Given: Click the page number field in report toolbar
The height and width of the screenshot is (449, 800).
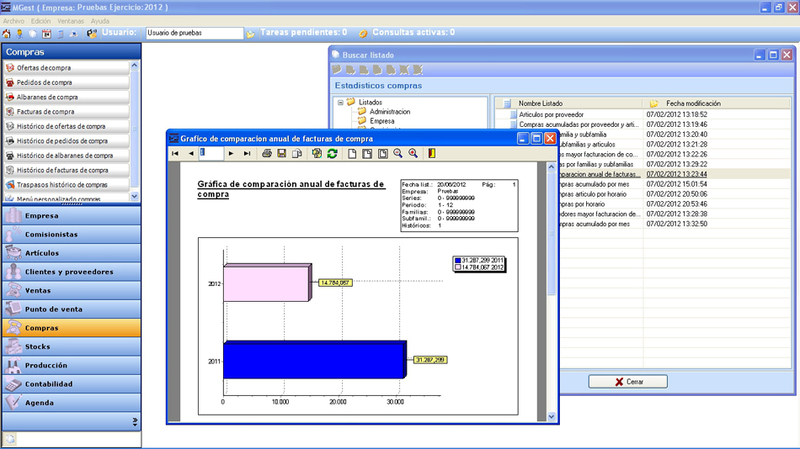Looking at the screenshot, I should [x=211, y=153].
